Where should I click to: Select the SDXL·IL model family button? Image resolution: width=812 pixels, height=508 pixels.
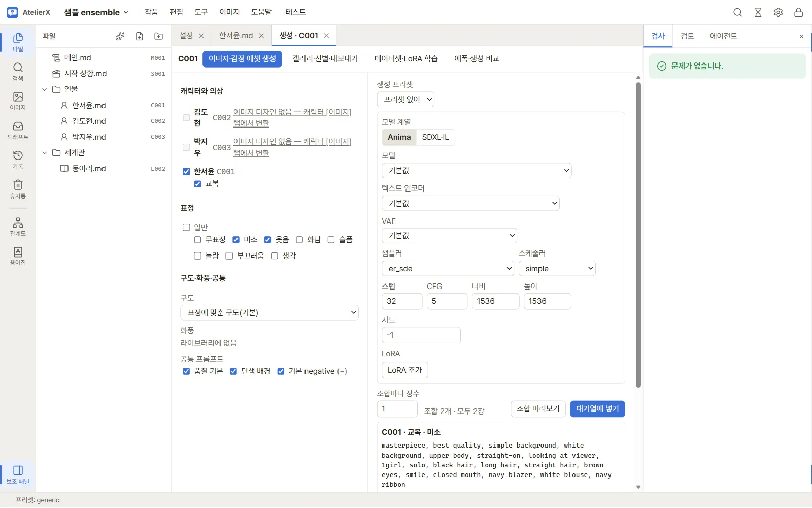tap(435, 137)
